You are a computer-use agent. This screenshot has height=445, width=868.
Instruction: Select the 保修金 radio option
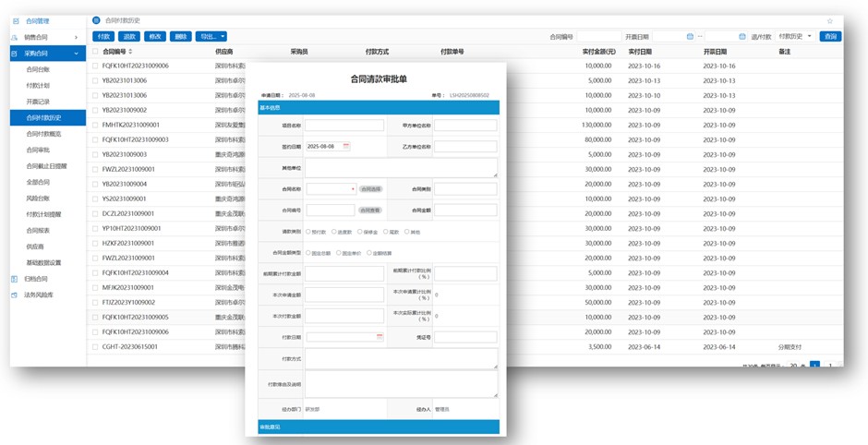click(x=360, y=232)
